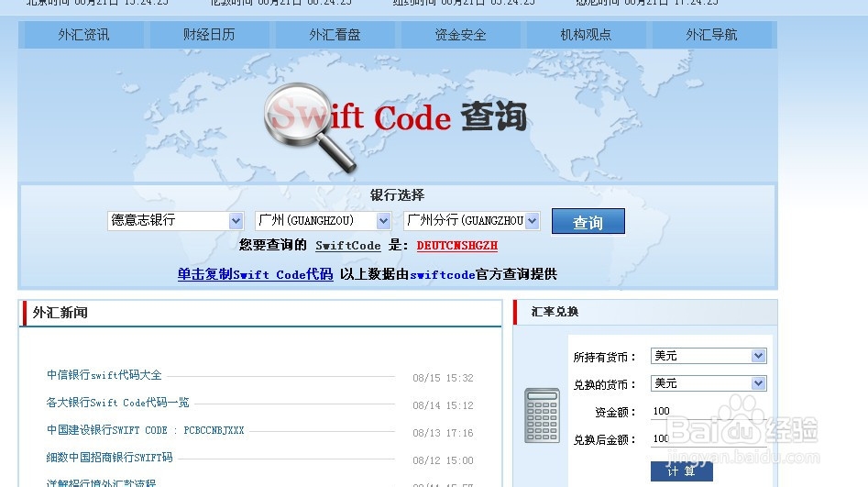Expand the 兑换的货币 currency dropdown

pyautogui.click(x=709, y=383)
